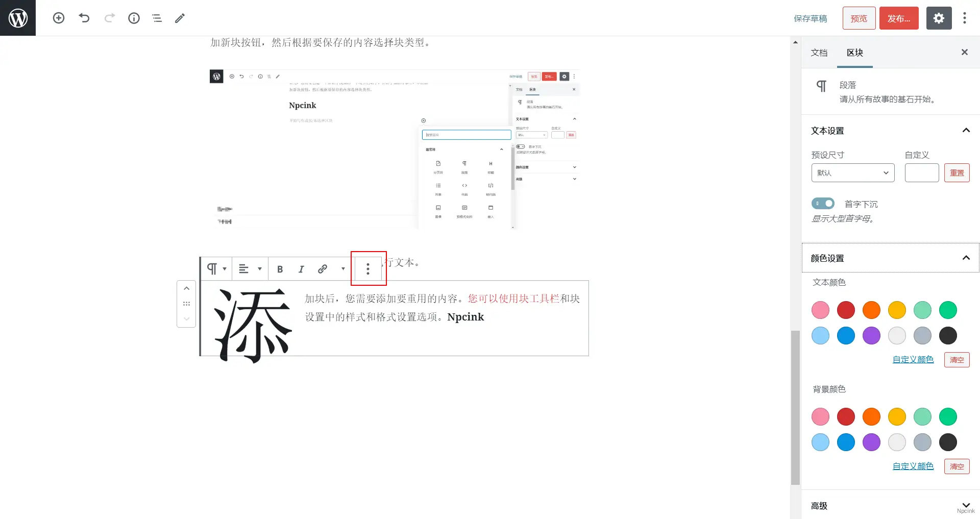This screenshot has width=980, height=519.
Task: Open the block more options menu
Action: 368,269
